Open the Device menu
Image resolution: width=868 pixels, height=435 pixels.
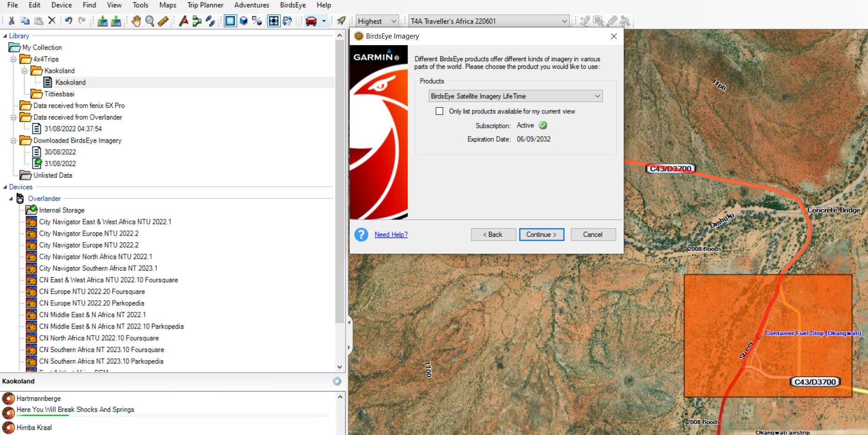pos(61,5)
